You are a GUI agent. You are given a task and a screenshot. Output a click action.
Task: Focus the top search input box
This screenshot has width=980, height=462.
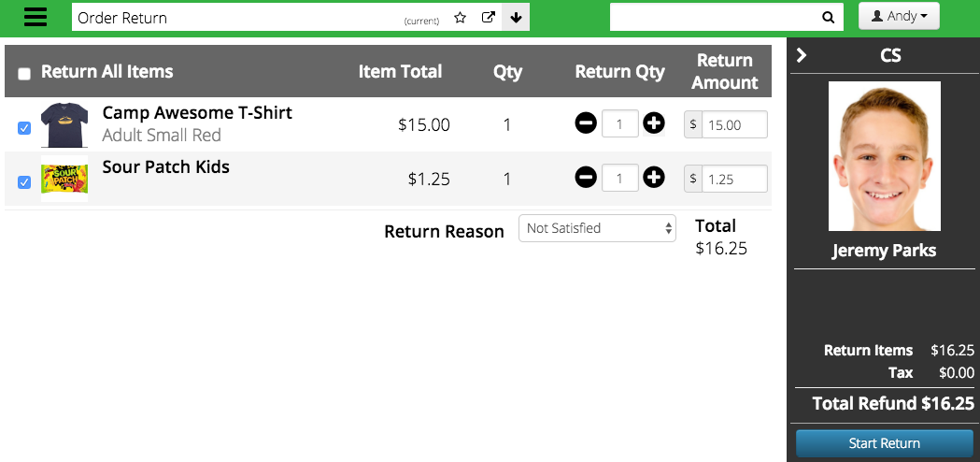click(713, 18)
